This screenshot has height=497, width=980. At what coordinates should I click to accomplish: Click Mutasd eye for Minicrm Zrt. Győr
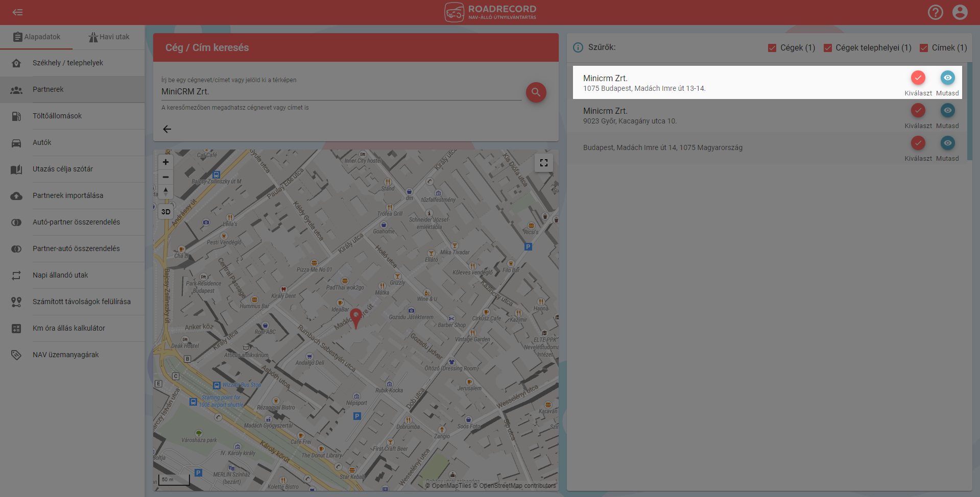point(947,110)
